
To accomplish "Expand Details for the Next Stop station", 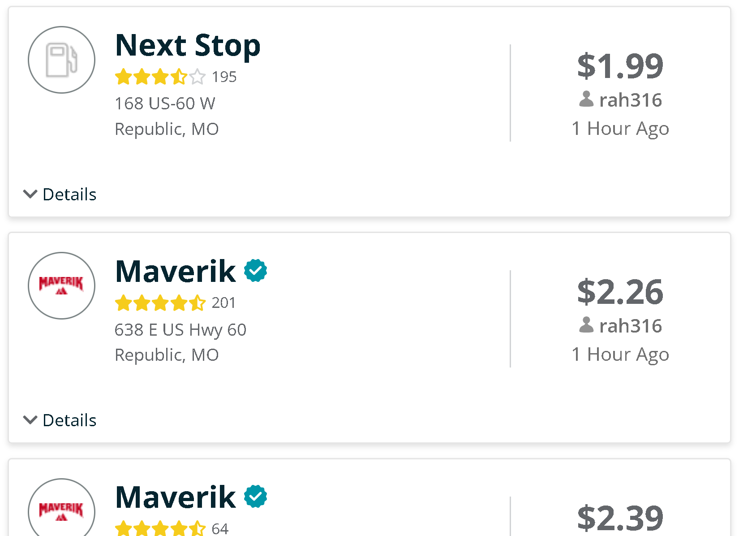I will (60, 195).
